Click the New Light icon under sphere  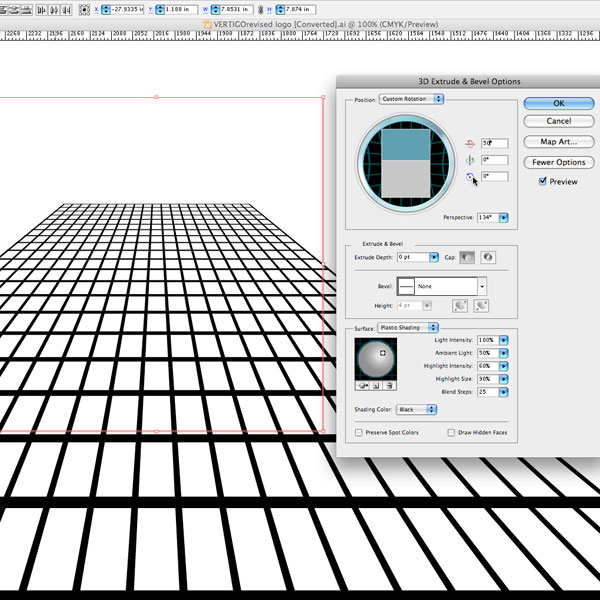[376, 385]
